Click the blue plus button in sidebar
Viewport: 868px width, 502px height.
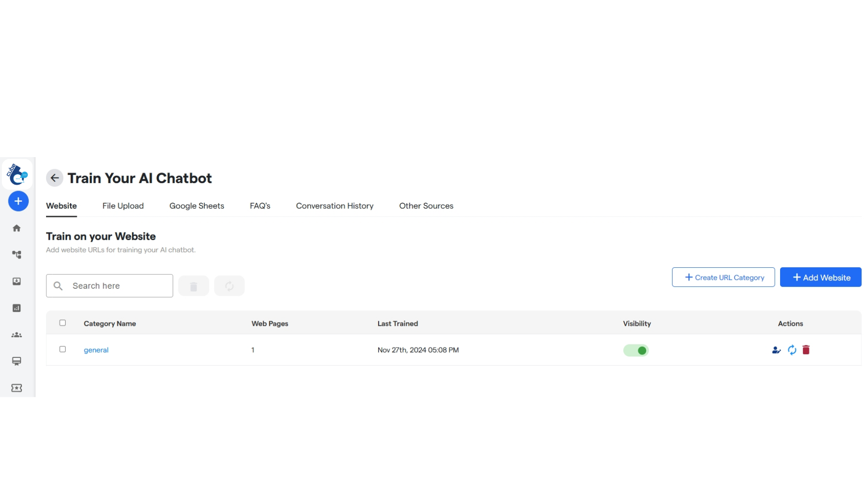tap(18, 201)
